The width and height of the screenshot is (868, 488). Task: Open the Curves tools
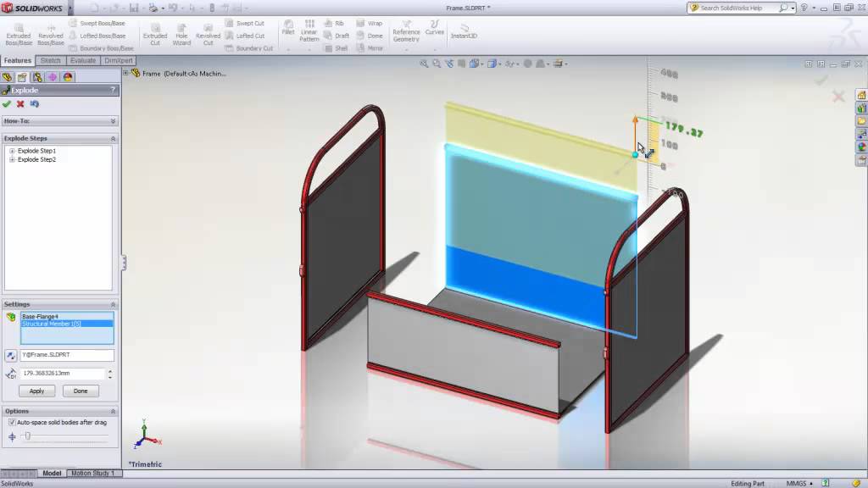pyautogui.click(x=435, y=28)
